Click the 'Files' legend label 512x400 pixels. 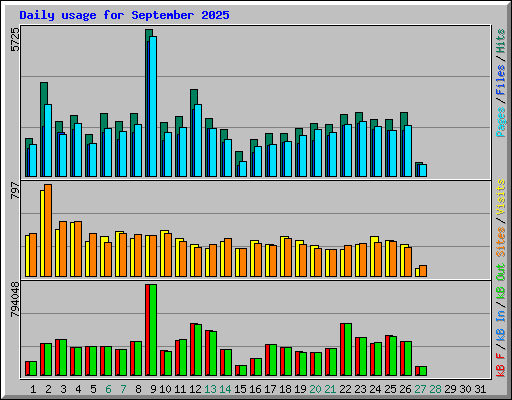[501, 79]
